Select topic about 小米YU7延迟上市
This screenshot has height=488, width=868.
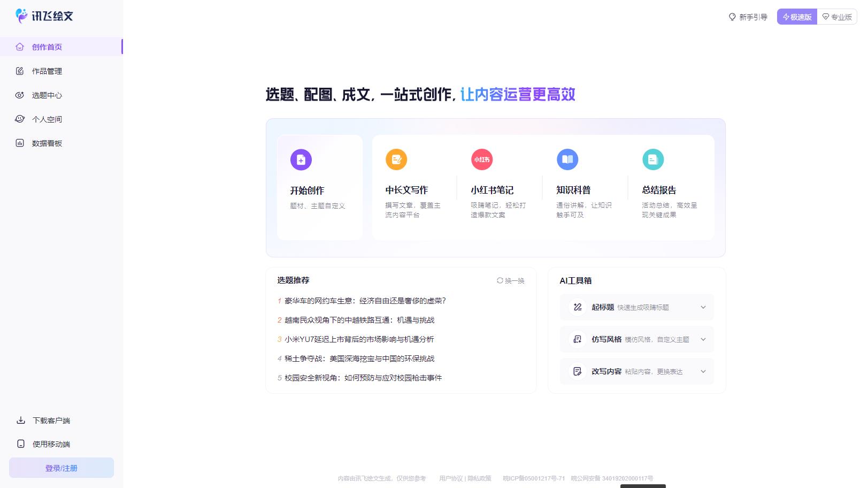[358, 339]
